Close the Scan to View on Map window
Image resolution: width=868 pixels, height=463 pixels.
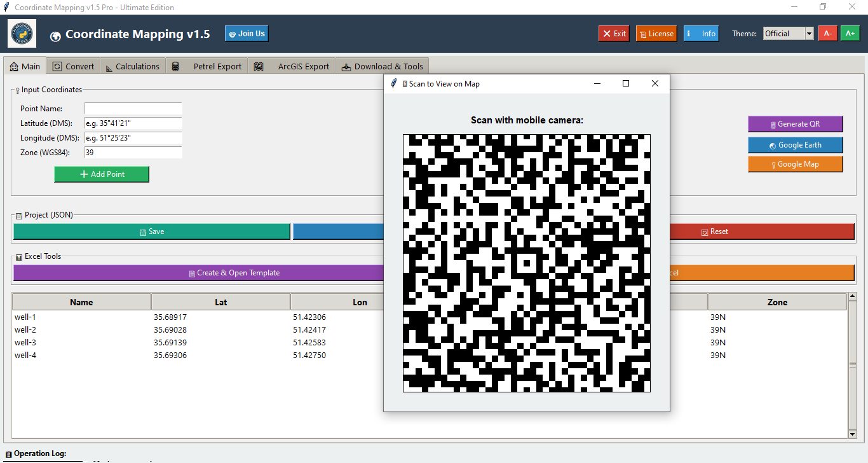click(x=655, y=83)
